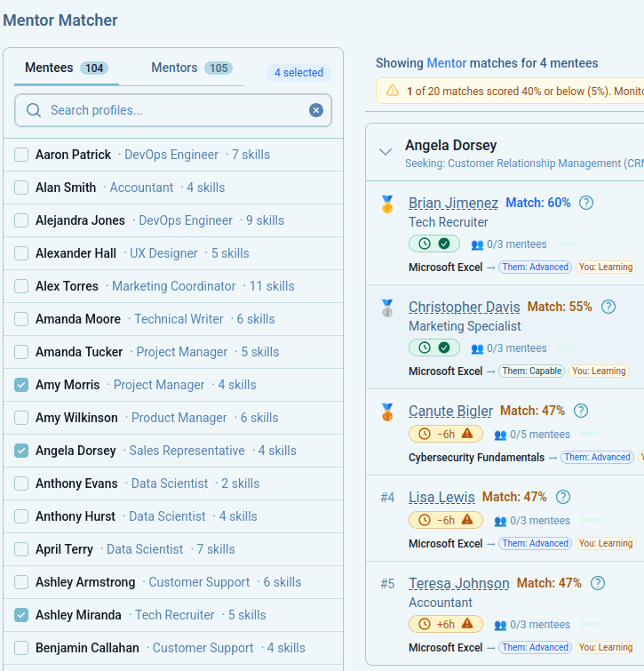Click mentees icon for Lisa Lewis
This screenshot has height=671, width=644.
pyautogui.click(x=500, y=521)
